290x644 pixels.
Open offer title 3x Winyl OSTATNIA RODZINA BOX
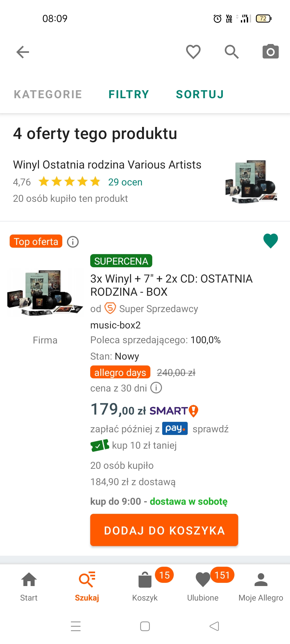click(x=171, y=285)
